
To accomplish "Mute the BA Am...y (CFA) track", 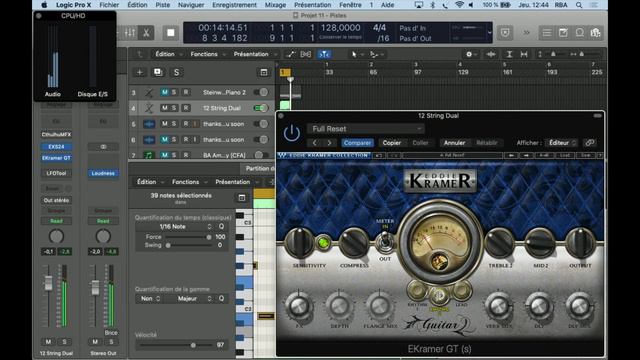I will point(164,155).
